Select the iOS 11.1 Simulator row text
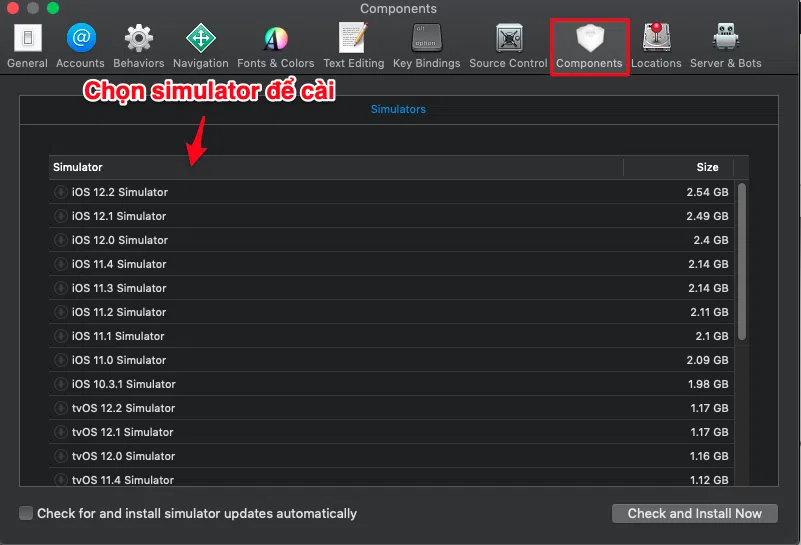 click(x=118, y=336)
